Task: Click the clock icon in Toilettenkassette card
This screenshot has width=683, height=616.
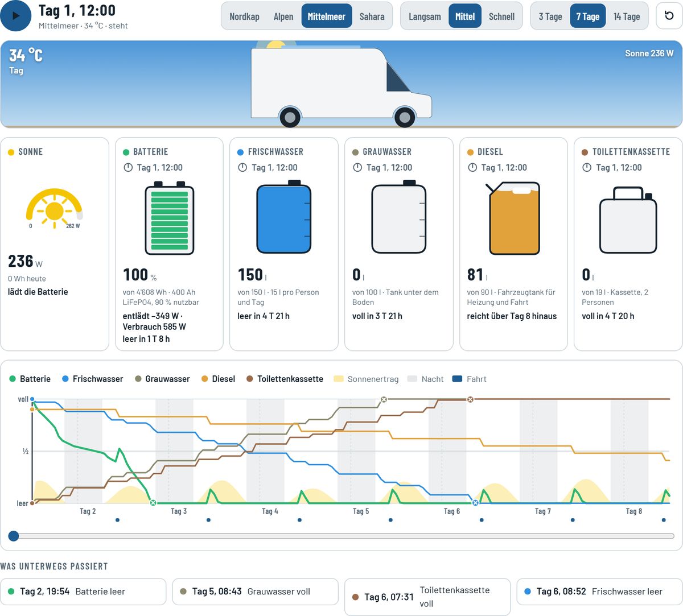Action: coord(587,168)
